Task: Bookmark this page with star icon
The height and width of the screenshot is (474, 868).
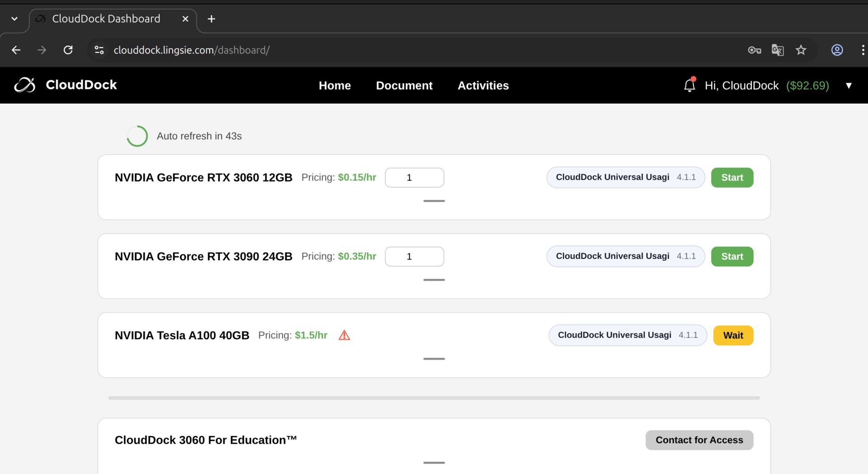Action: [801, 50]
